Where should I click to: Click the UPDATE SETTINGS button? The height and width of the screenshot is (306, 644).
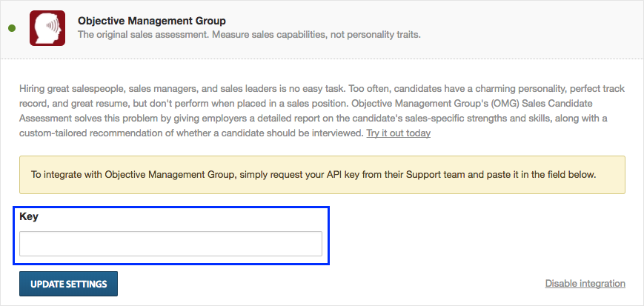69,284
